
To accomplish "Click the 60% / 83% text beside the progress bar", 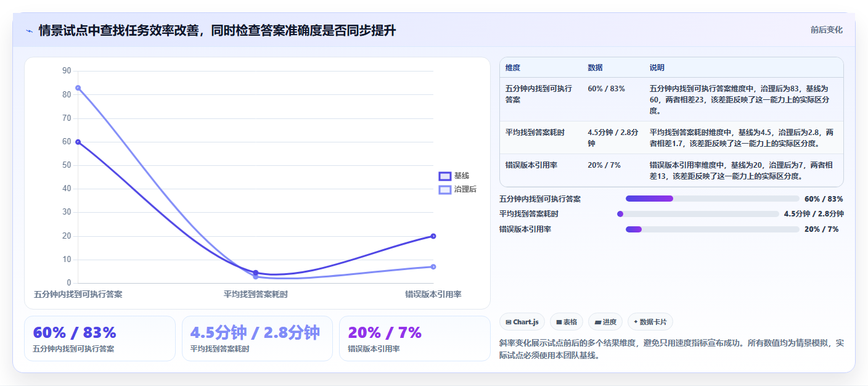I will tap(824, 199).
